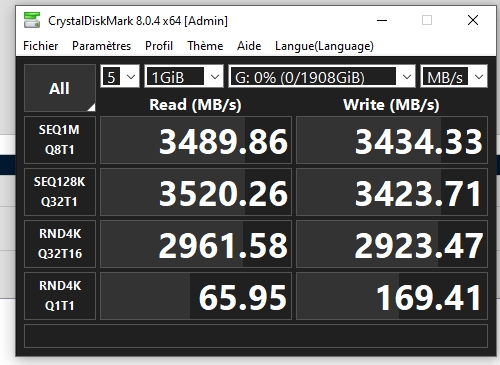Image resolution: width=500 pixels, height=365 pixels.
Task: Close the CrystalDiskMark window
Action: point(473,20)
